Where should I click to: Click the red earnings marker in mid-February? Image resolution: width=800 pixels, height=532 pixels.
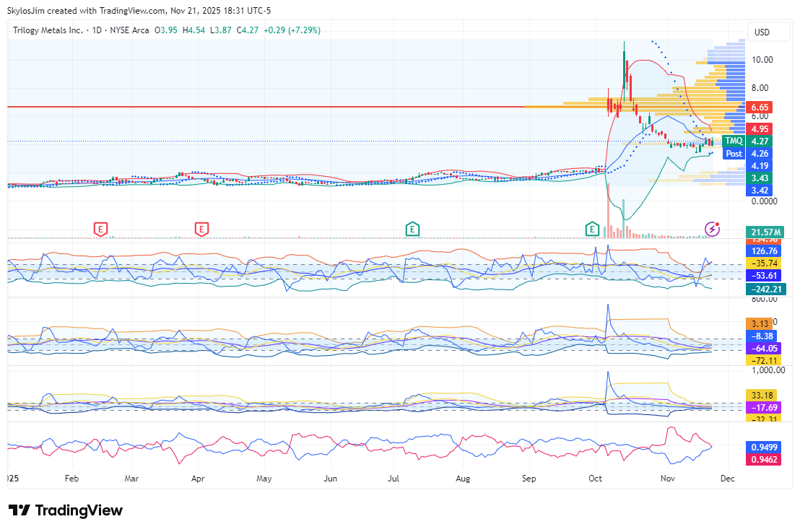101,230
